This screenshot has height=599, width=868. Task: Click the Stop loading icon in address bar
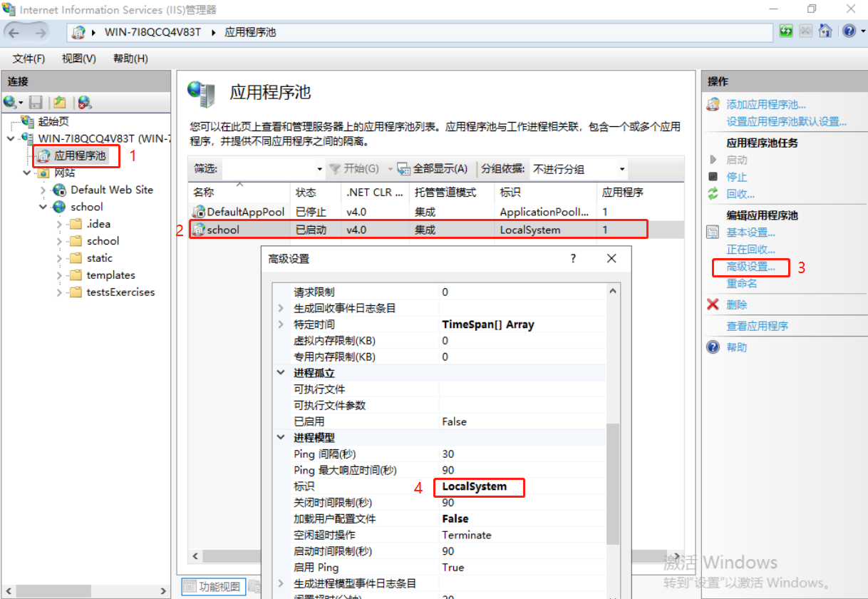[805, 31]
